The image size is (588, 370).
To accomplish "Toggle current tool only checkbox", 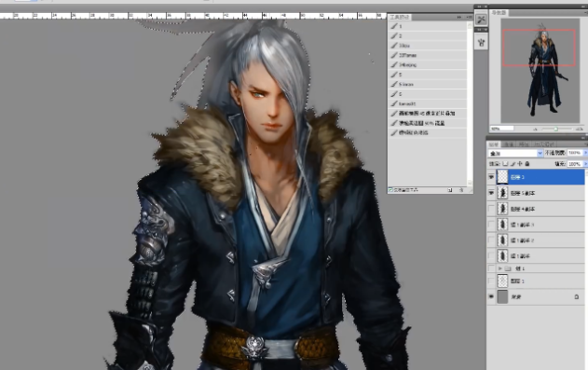I will (x=390, y=190).
